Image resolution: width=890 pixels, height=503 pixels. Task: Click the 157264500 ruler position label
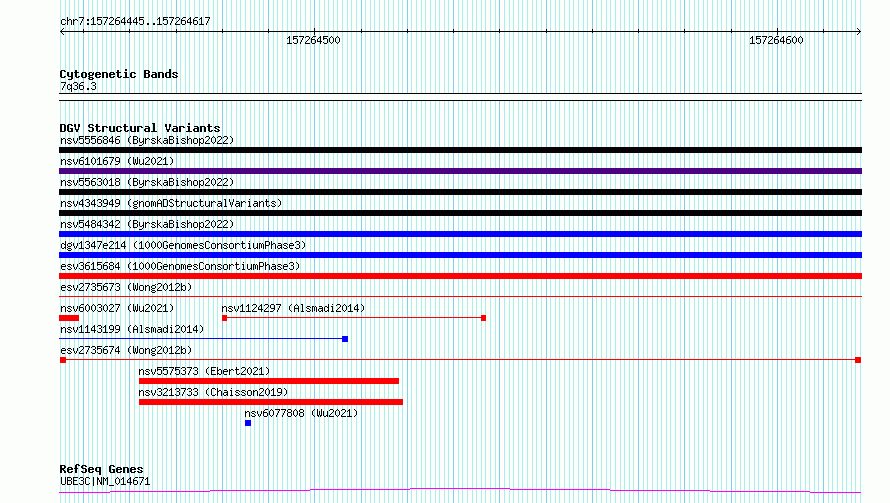313,40
